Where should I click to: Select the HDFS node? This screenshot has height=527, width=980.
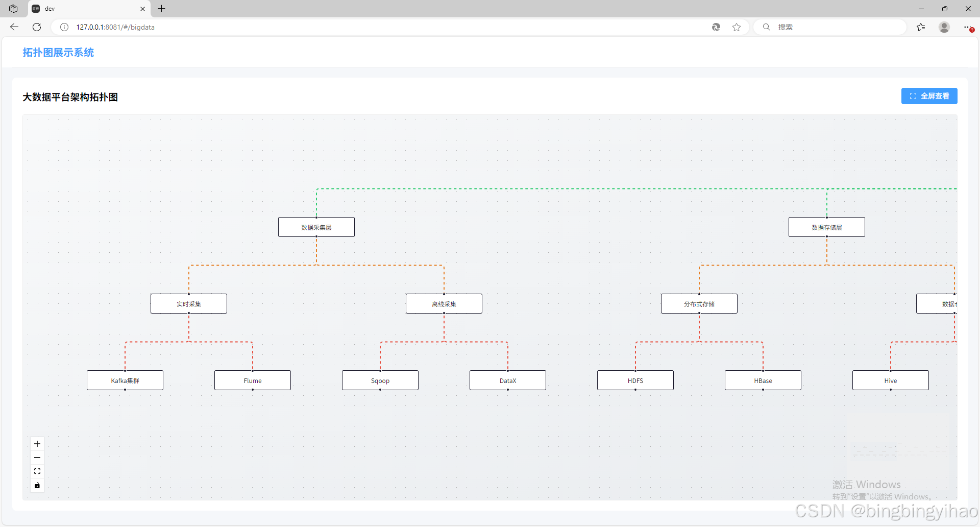(635, 380)
